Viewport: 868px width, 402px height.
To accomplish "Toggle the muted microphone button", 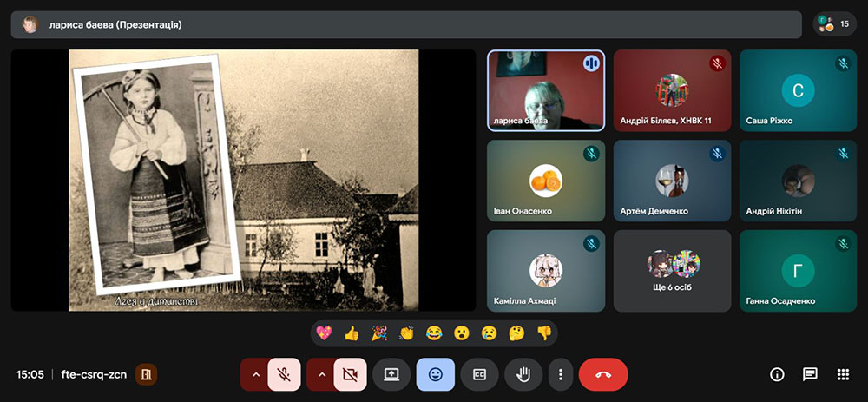I will (x=284, y=374).
